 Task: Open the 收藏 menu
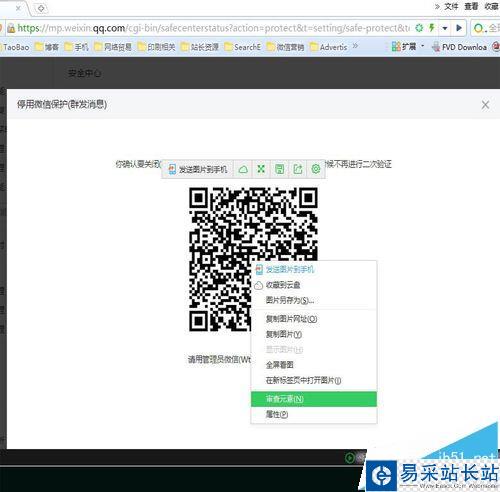pos(492,6)
